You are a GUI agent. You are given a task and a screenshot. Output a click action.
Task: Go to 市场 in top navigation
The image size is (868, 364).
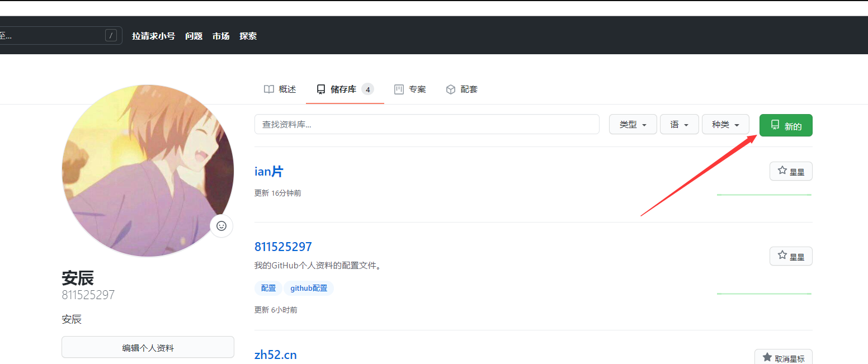221,36
